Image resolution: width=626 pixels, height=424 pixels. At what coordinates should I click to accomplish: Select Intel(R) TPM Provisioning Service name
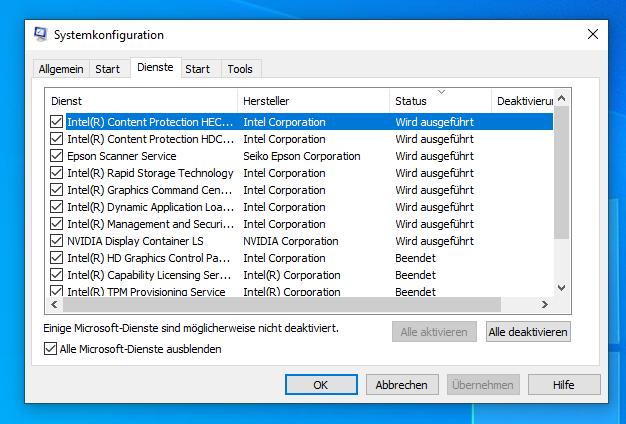point(146,291)
